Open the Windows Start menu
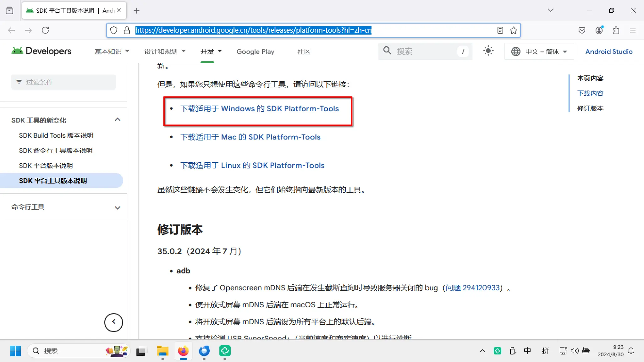Image resolution: width=644 pixels, height=362 pixels. (15, 351)
